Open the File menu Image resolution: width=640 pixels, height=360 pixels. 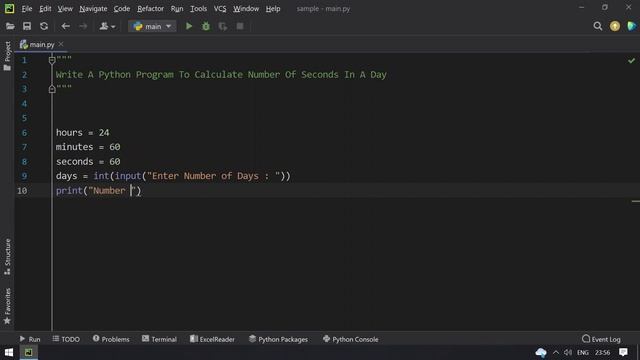pos(27,9)
